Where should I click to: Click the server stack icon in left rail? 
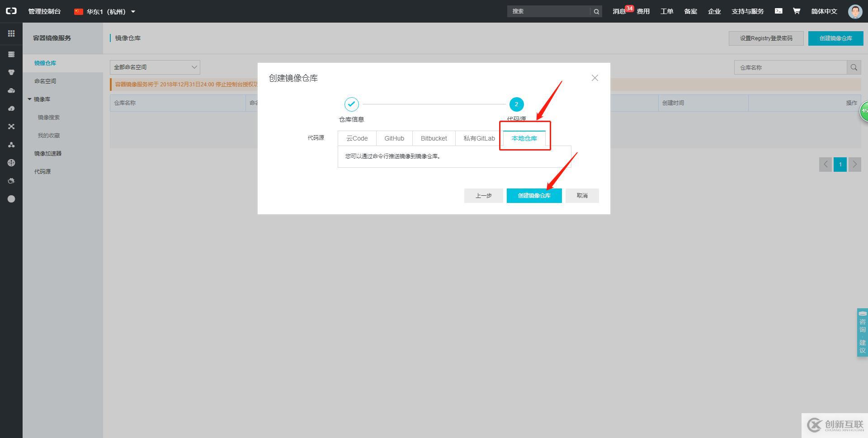pyautogui.click(x=11, y=54)
